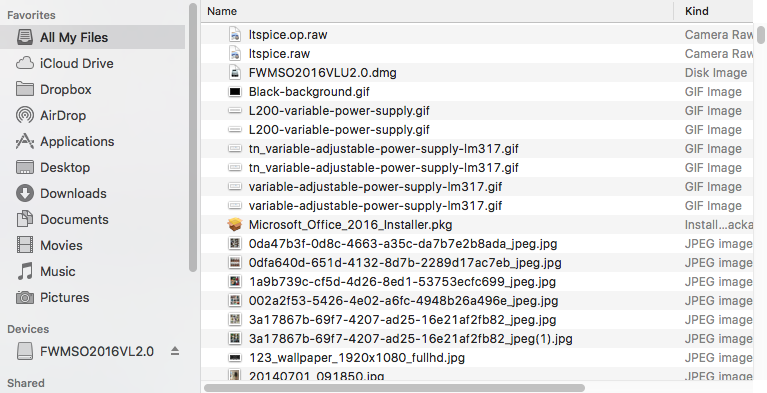Eject the FWMSO2016VL2.0 disk
The width and height of the screenshot is (767, 393).
point(175,351)
